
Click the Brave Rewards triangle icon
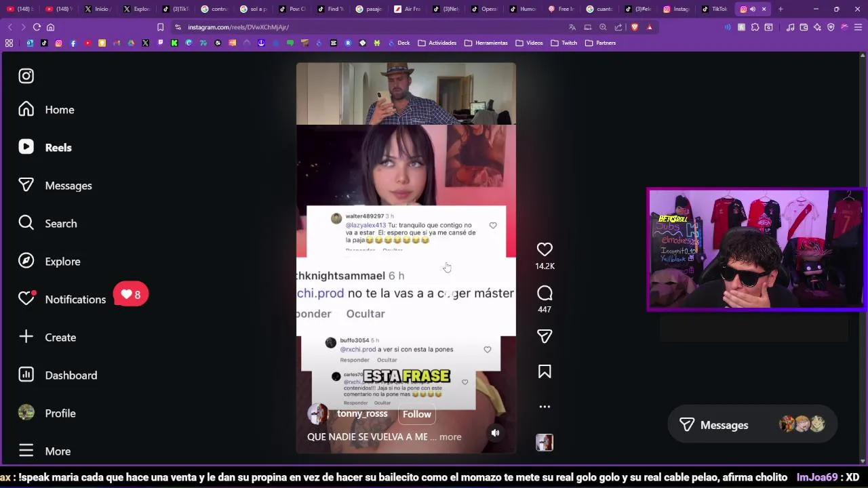pos(650,27)
